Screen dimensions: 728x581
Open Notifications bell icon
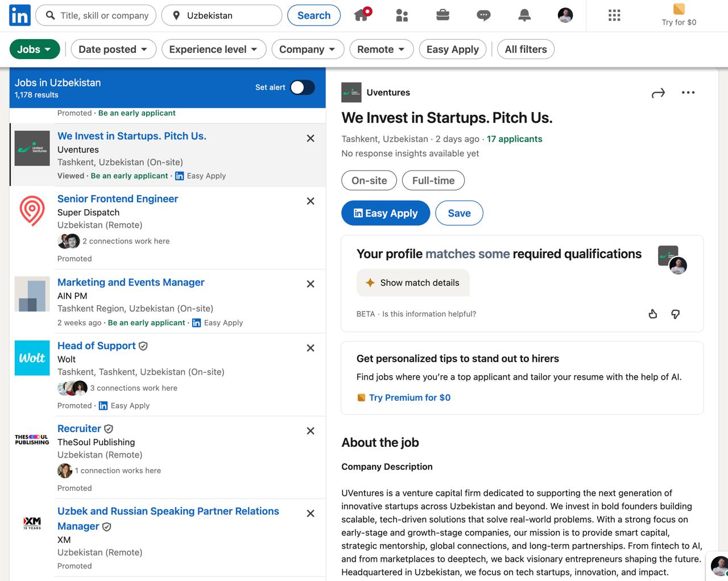pos(524,15)
